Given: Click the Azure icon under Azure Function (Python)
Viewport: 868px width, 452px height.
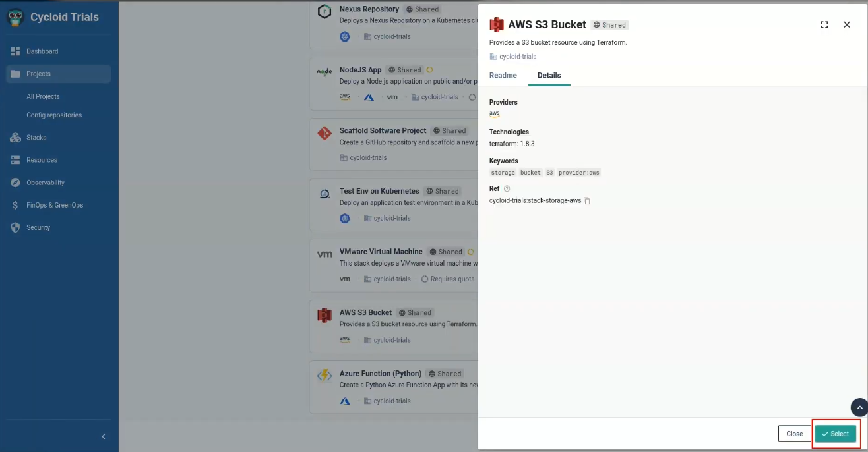Looking at the screenshot, I should click(344, 401).
